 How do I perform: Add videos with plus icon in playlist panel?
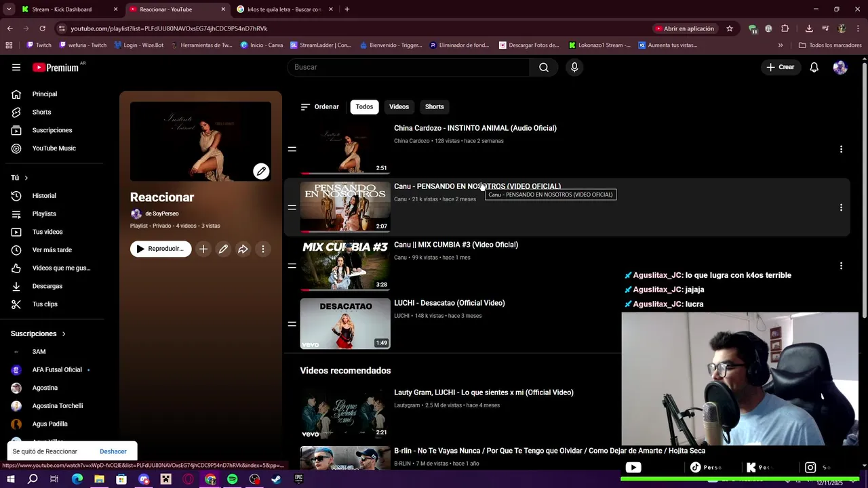tap(203, 249)
